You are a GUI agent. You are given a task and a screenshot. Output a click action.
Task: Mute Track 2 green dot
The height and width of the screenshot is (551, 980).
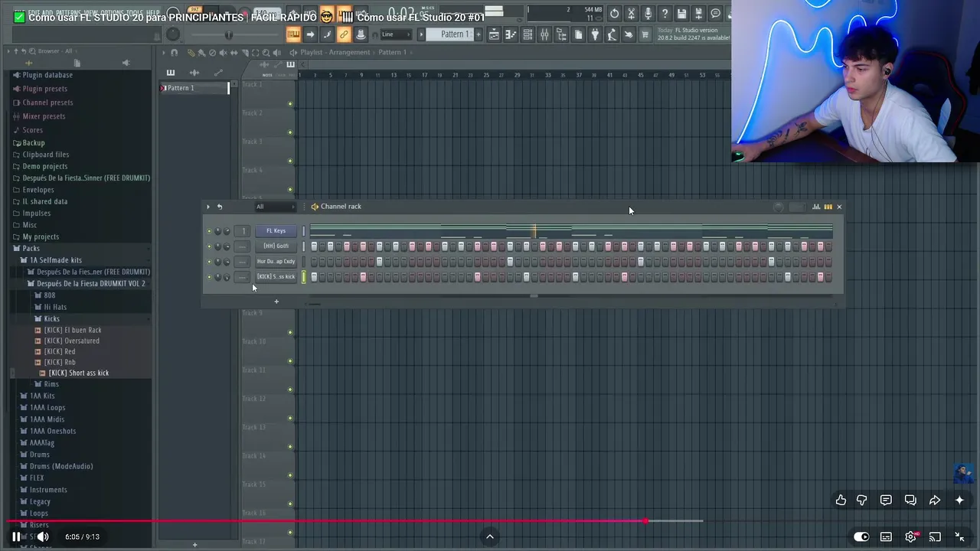click(x=290, y=132)
